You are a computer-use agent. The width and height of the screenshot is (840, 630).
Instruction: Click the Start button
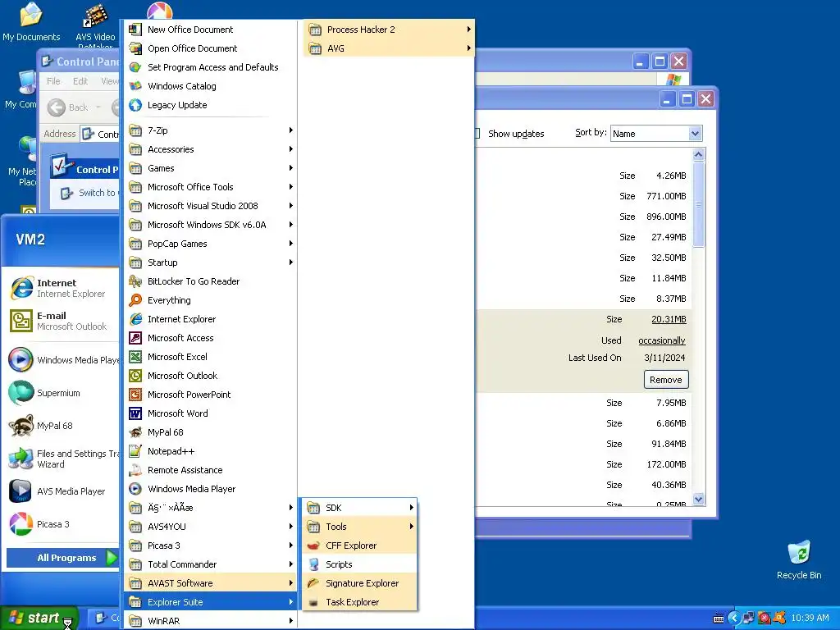39,619
